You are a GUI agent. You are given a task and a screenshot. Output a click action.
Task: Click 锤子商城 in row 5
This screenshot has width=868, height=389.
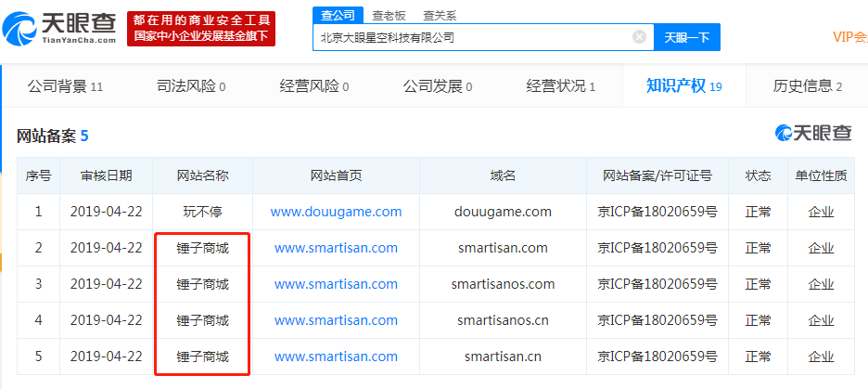202,356
